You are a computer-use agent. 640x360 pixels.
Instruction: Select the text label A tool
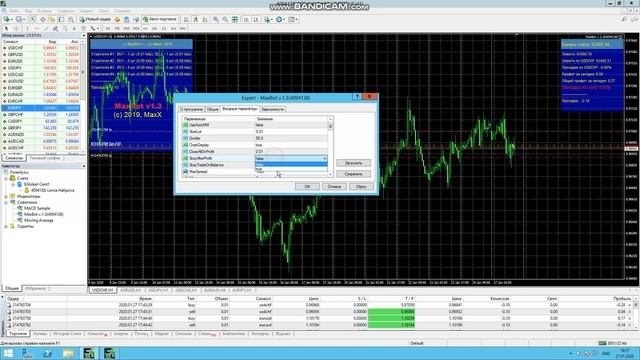point(74,29)
